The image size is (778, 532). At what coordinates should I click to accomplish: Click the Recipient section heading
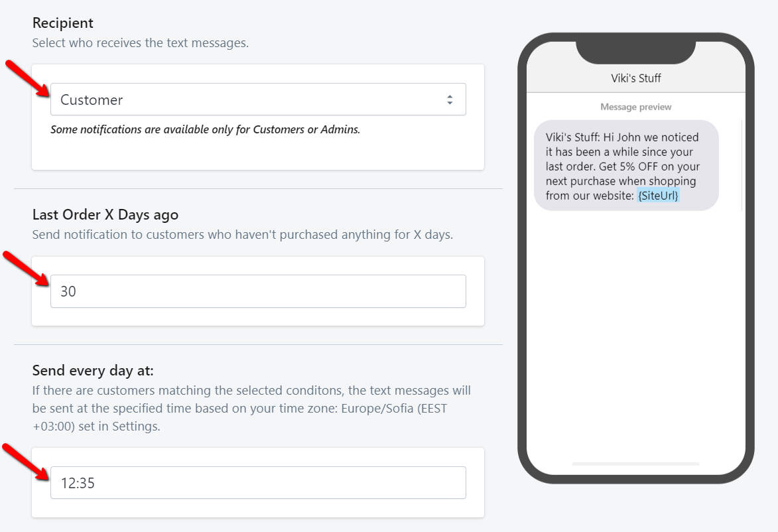(63, 23)
